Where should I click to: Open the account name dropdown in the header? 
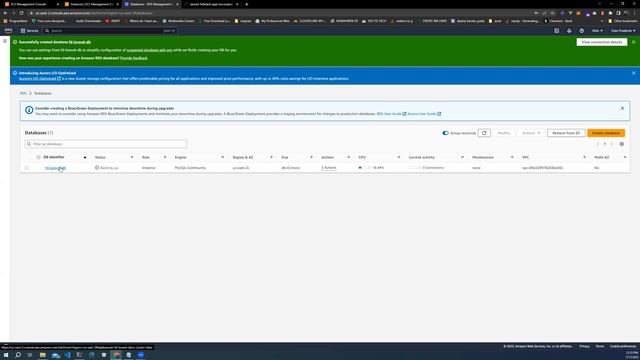coord(623,31)
